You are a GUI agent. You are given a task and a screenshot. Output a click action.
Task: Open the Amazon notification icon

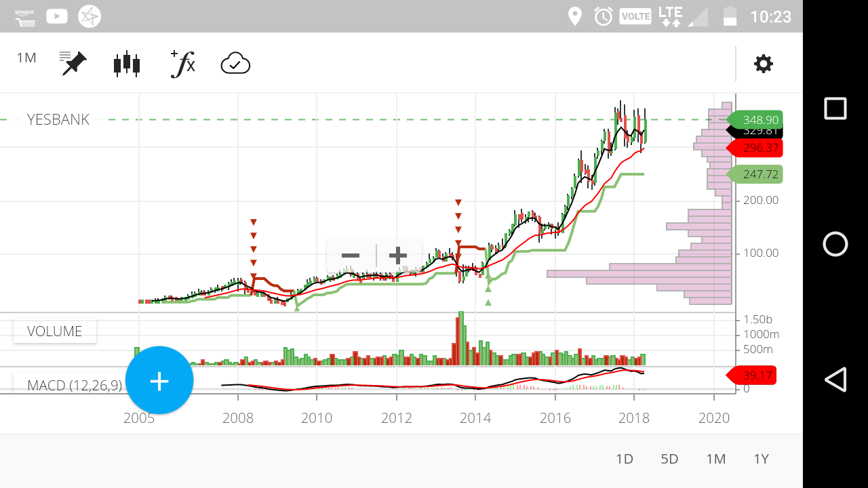click(x=25, y=17)
